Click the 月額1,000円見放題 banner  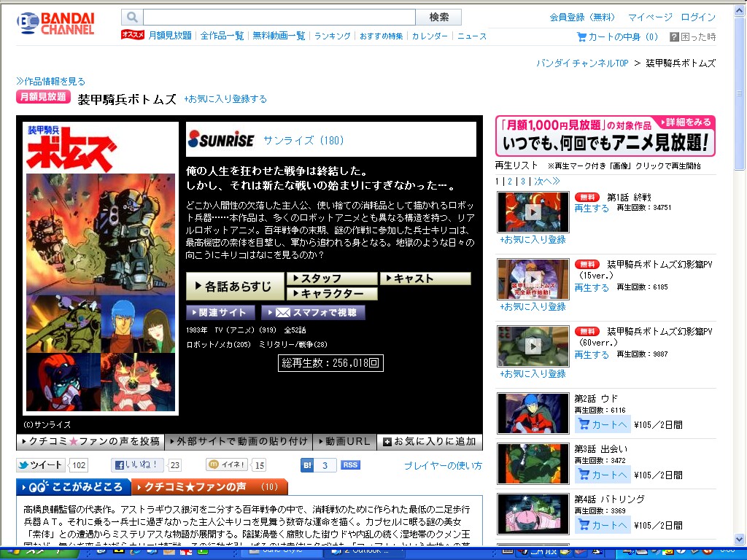[605, 136]
